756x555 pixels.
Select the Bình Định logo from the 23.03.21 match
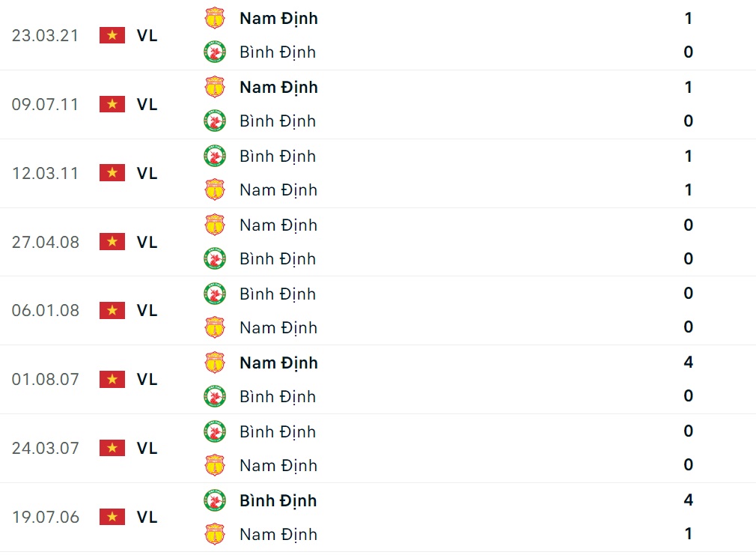[x=215, y=52]
